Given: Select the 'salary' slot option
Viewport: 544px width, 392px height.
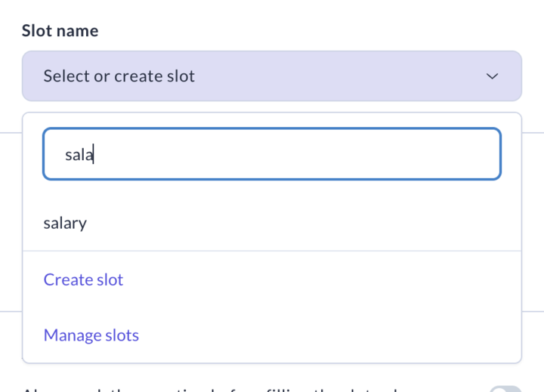Looking at the screenshot, I should pos(65,223).
